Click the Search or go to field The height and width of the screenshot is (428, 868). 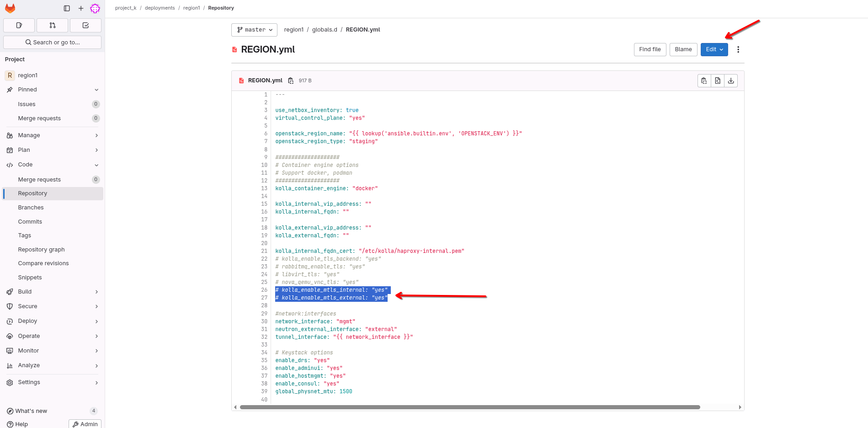(x=52, y=43)
